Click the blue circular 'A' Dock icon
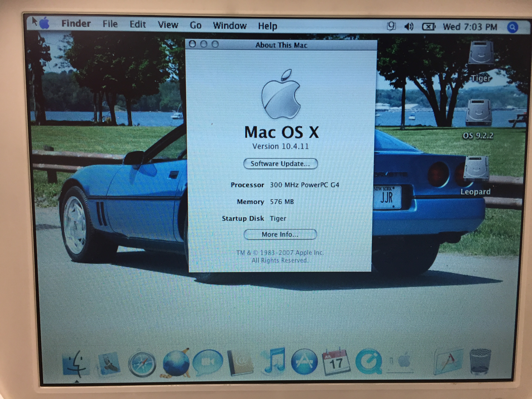 coord(304,362)
